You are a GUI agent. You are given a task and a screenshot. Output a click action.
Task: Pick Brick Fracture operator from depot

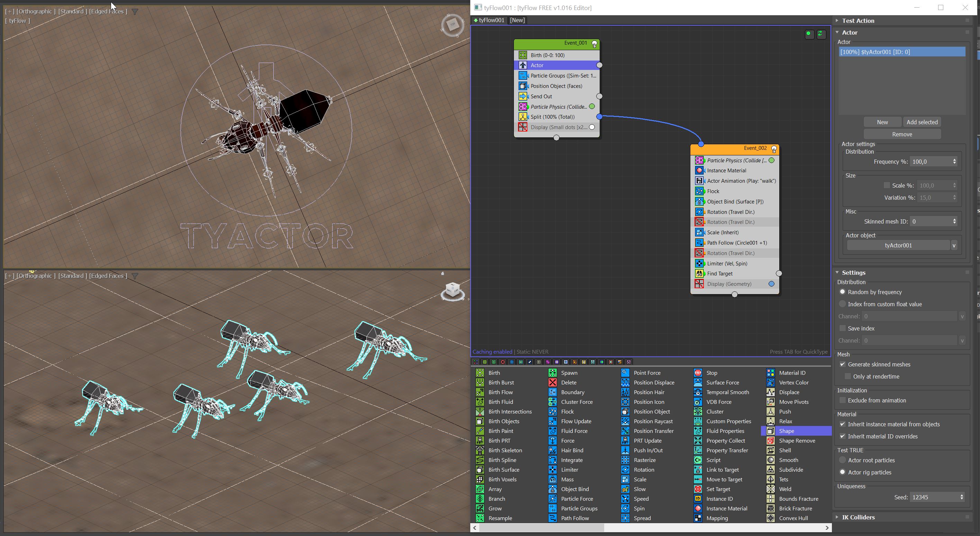(795, 509)
